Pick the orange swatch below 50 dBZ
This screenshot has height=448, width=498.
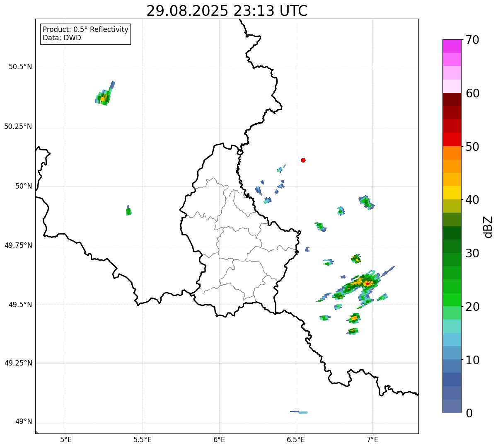[x=452, y=153]
